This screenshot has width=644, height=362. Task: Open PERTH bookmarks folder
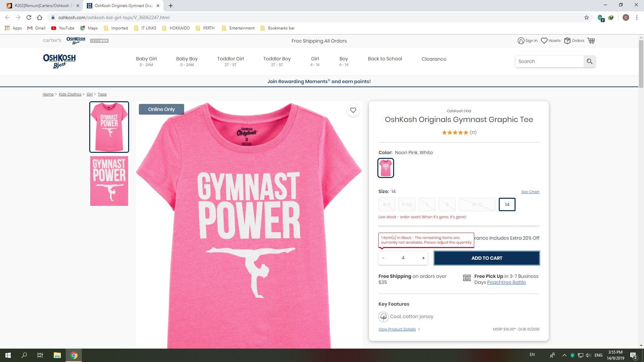pyautogui.click(x=205, y=28)
